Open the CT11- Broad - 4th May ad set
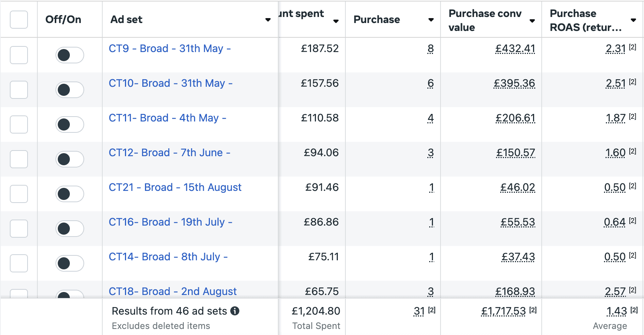644x335 pixels. (x=168, y=118)
